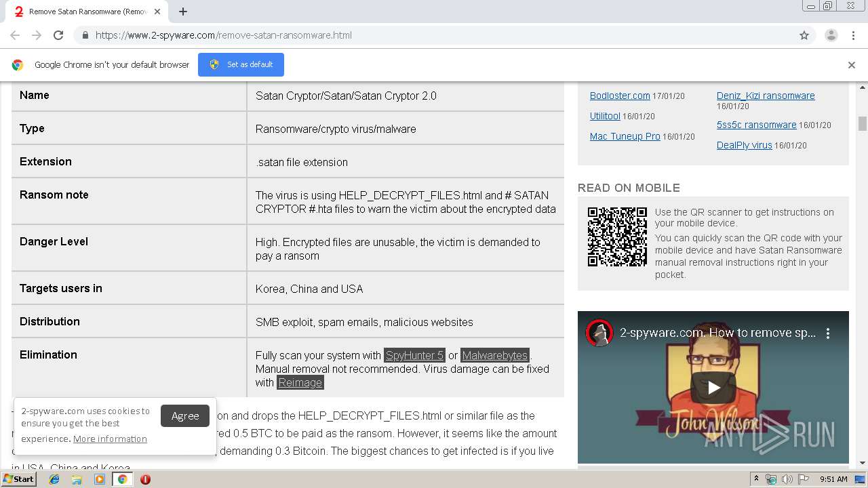Open Internet Explorer from the taskbar

click(54, 479)
